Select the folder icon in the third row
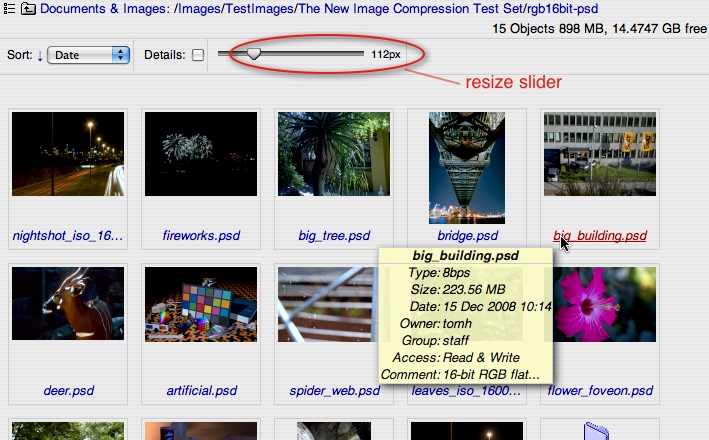The image size is (709, 440). 596,431
